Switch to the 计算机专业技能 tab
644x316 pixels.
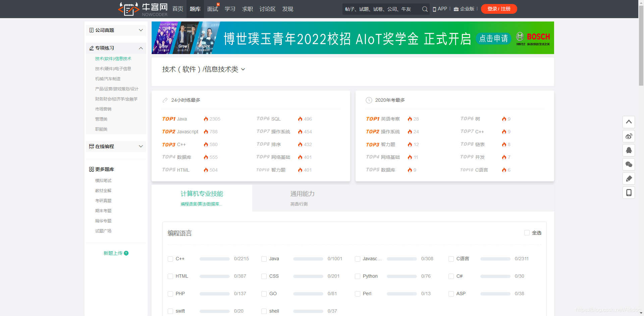pos(202,198)
